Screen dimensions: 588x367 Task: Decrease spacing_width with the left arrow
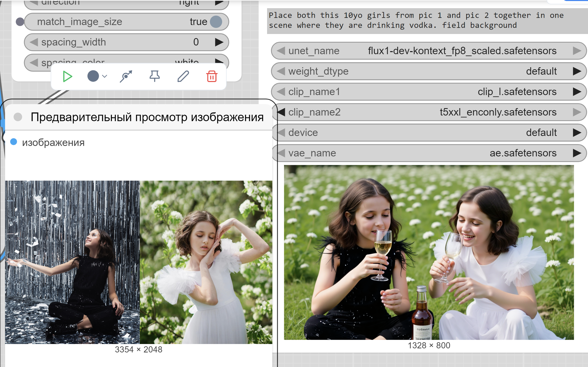(34, 42)
